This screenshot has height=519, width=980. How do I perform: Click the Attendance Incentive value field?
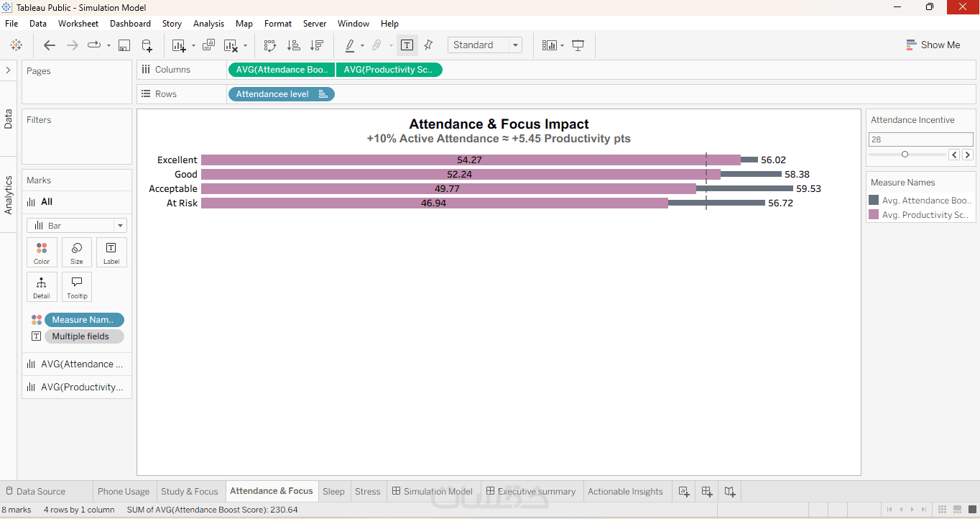pos(921,139)
